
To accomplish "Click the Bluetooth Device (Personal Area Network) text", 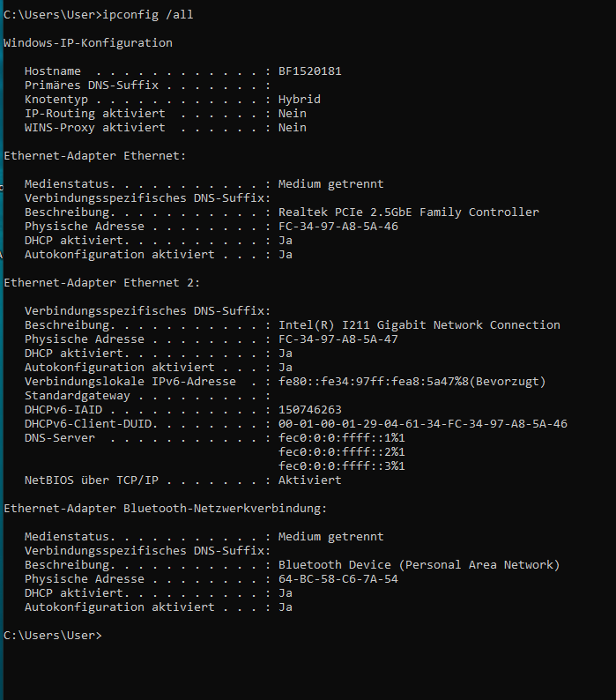I will pos(419,565).
